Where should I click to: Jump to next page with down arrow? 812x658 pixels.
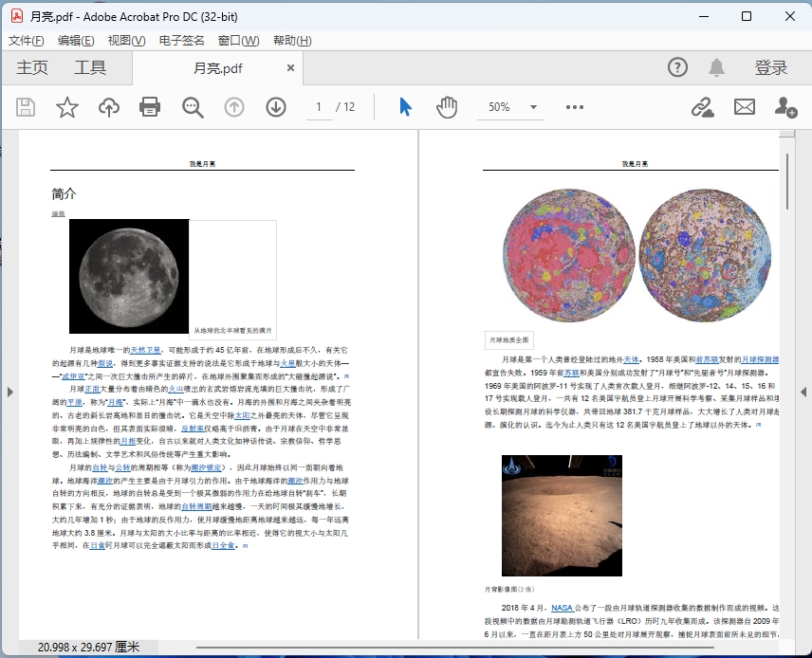(x=275, y=106)
